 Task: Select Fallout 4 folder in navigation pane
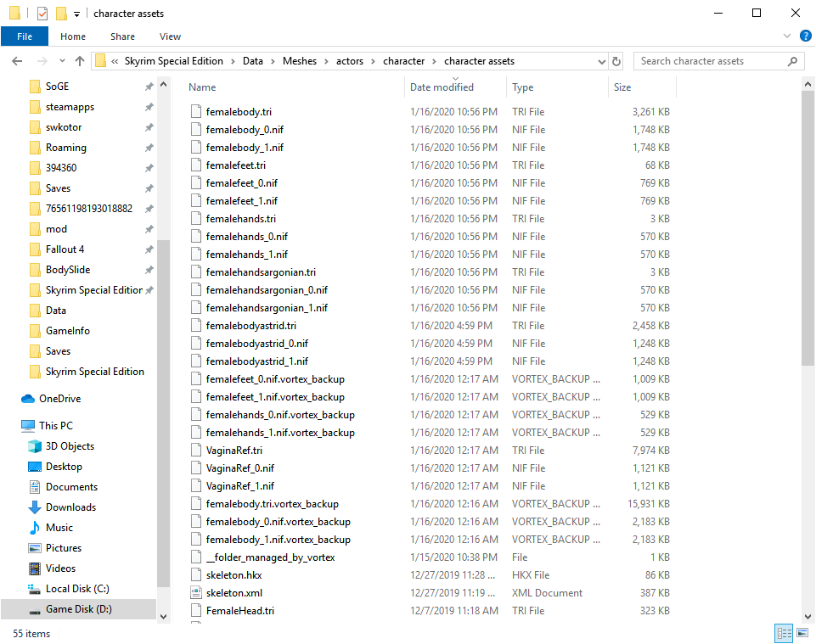[x=65, y=249]
